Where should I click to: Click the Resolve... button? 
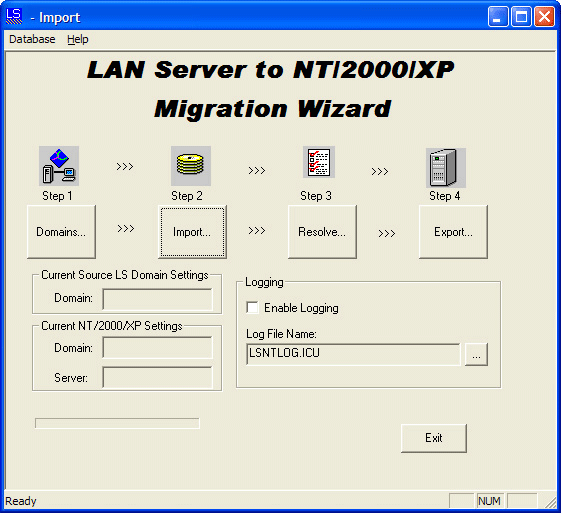322,232
